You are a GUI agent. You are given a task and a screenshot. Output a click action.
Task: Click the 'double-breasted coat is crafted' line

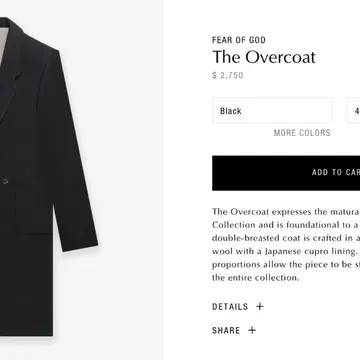click(286, 238)
